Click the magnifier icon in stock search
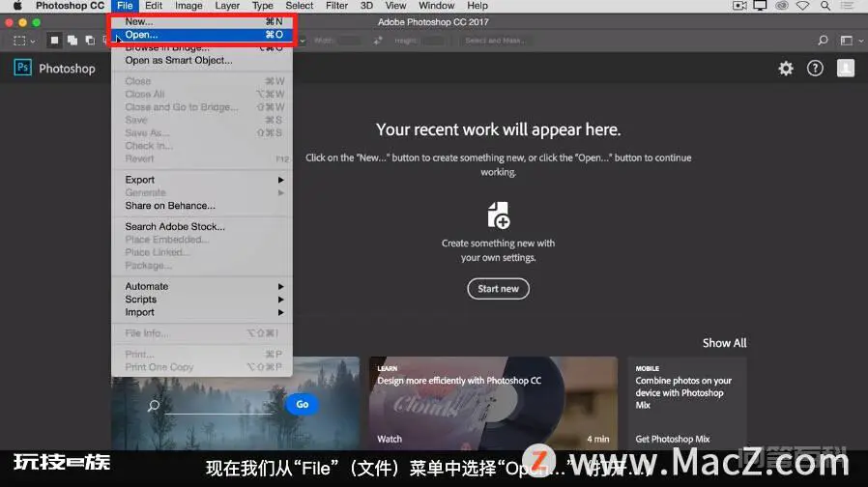This screenshot has width=868, height=487. pyautogui.click(x=154, y=406)
